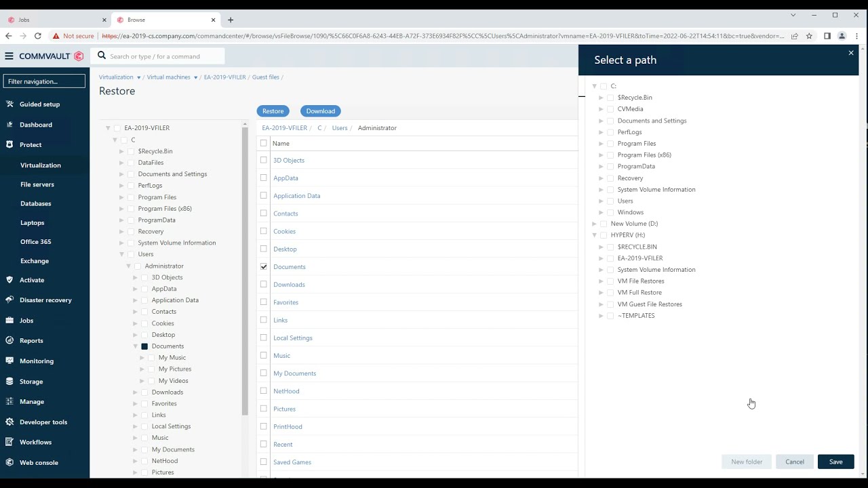Image resolution: width=868 pixels, height=488 pixels.
Task: Check the Downloads checkbox in file list
Action: [264, 284]
